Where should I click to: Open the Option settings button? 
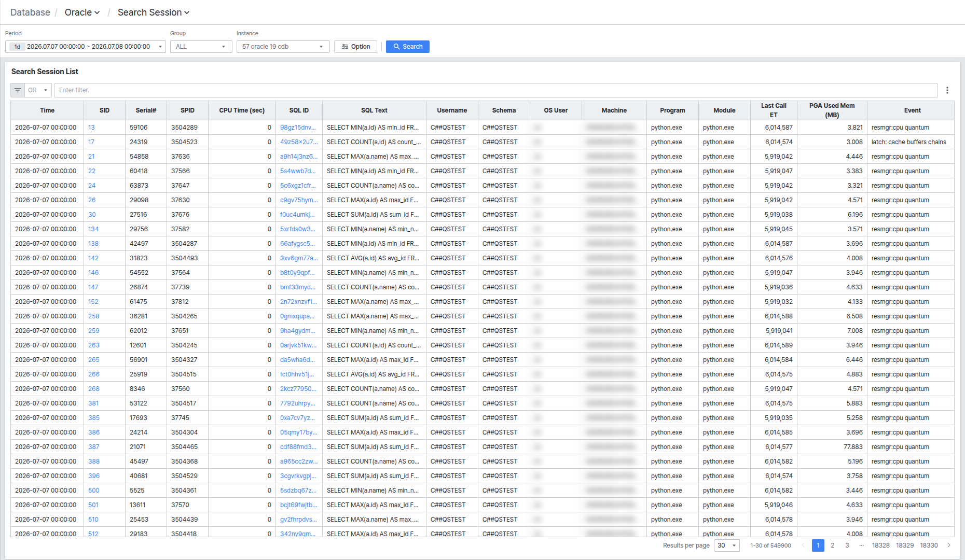[356, 47]
